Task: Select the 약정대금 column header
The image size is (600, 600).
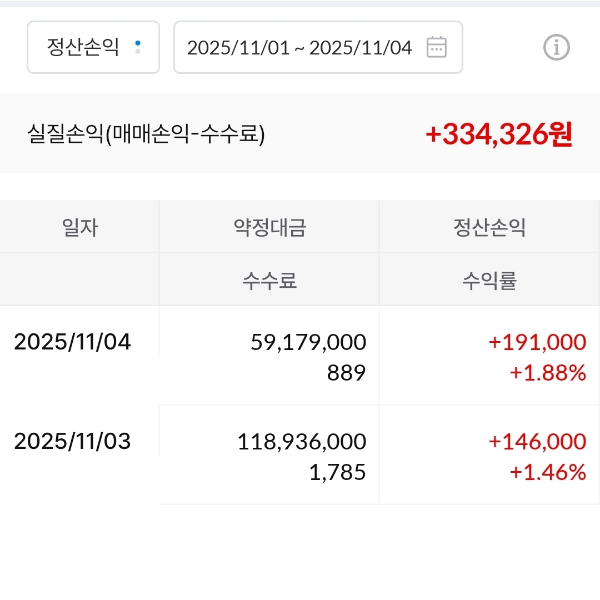Action: tap(269, 227)
